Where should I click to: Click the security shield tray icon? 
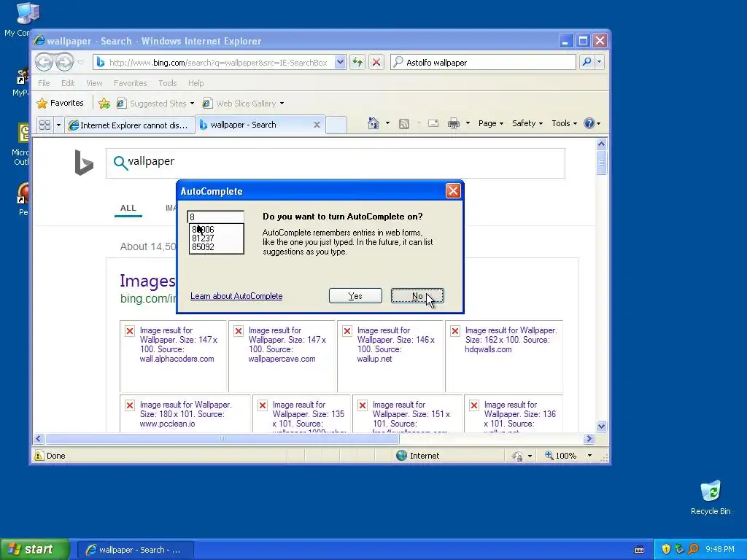pyautogui.click(x=666, y=549)
